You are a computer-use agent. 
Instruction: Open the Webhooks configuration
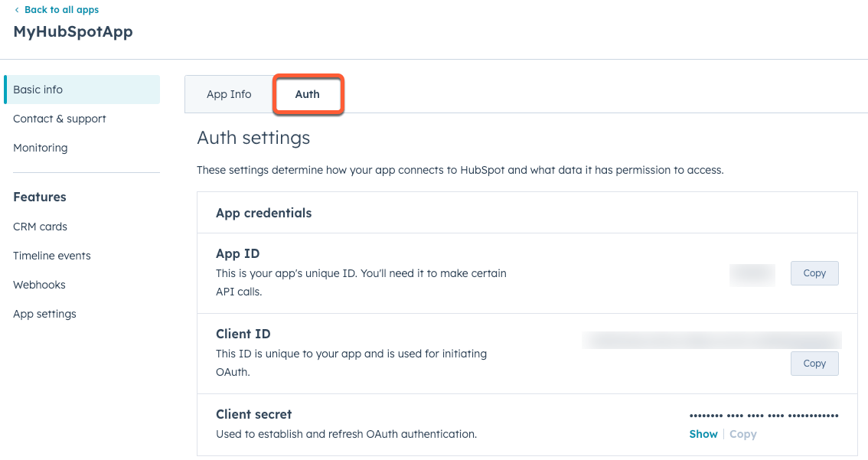pyautogui.click(x=39, y=284)
